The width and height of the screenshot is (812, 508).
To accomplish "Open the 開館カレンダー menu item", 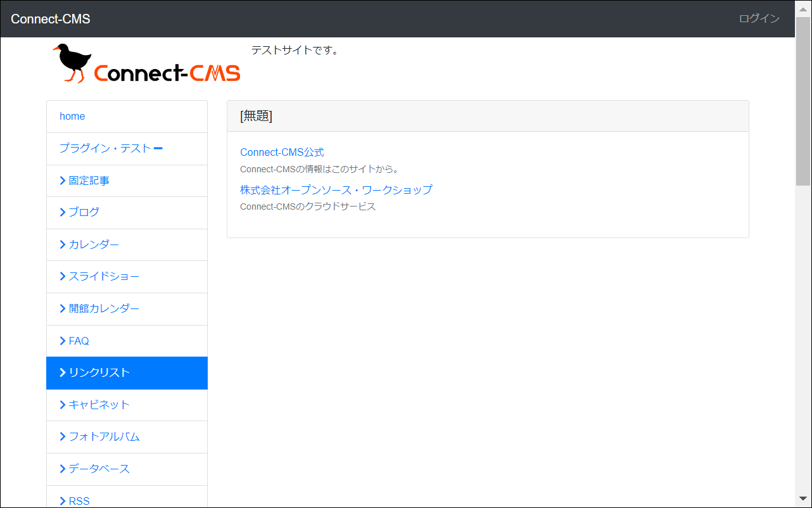I will pos(127,309).
